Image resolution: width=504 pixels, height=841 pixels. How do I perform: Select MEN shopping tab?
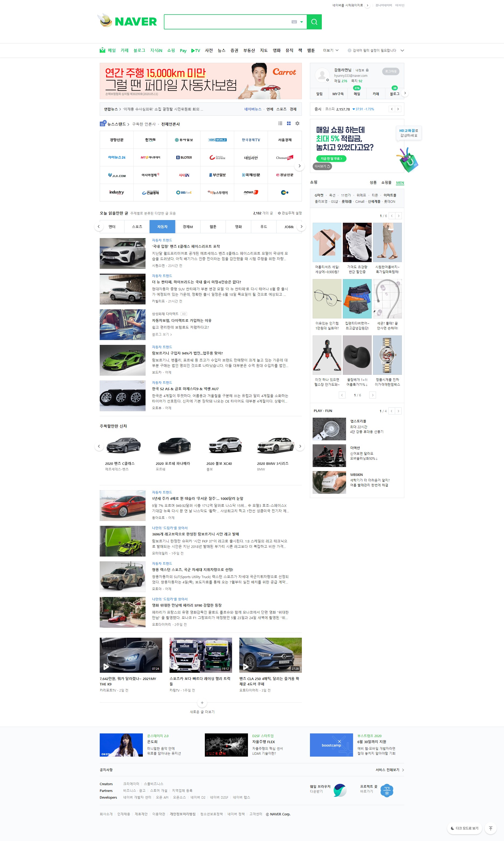400,183
